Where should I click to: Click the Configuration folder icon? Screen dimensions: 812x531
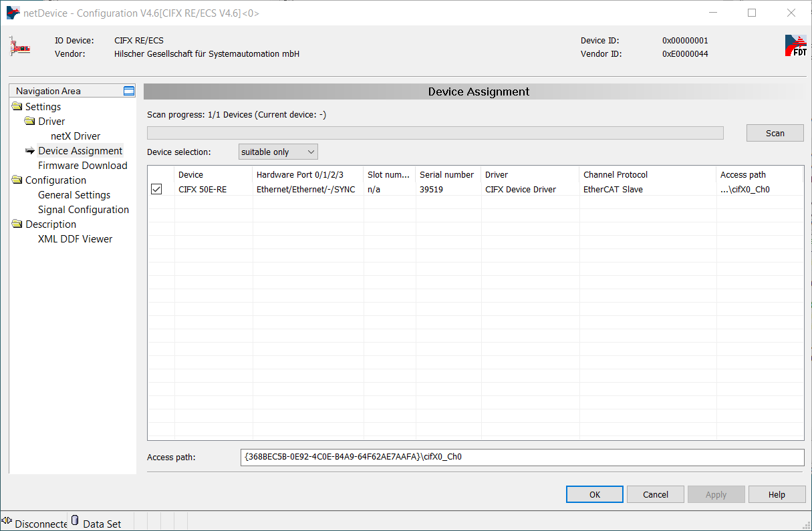[x=17, y=180]
